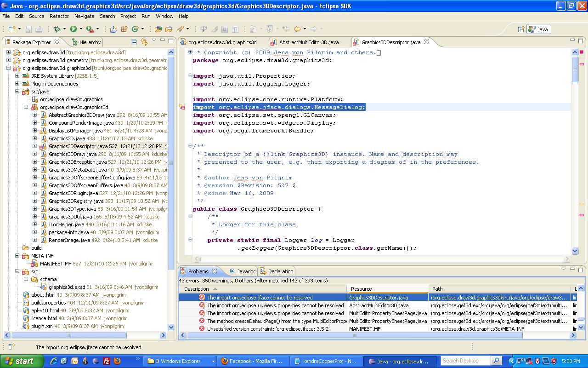Image resolution: width=588 pixels, height=368 pixels.
Task: Click the Search Desktop magnifier button
Action: [x=496, y=361]
